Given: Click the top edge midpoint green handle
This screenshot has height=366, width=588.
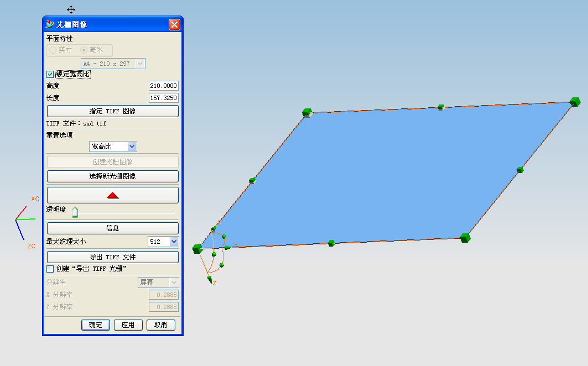Looking at the screenshot, I should [441, 107].
